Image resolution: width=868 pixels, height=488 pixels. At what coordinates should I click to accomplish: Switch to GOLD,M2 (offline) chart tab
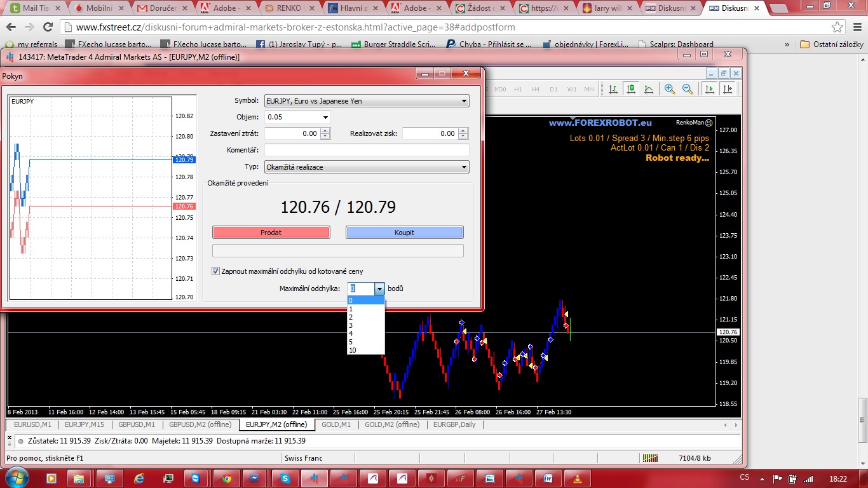pyautogui.click(x=392, y=424)
